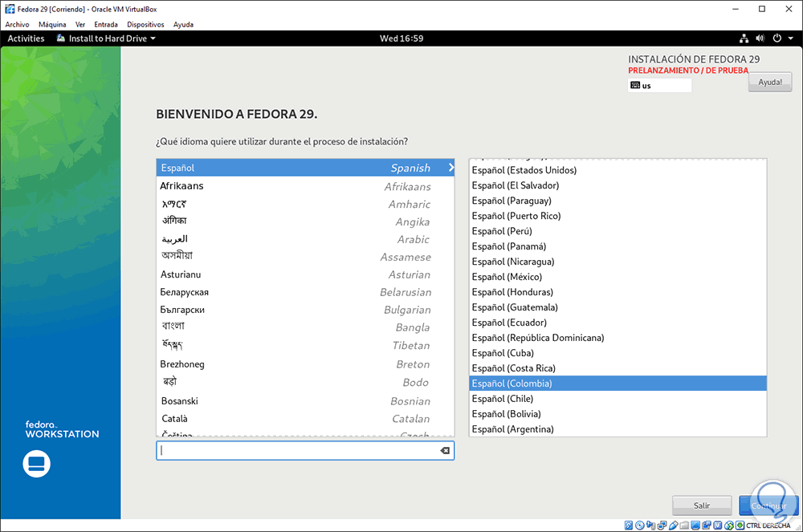The height and width of the screenshot is (532, 803).
Task: Select Español (Puerto Rico) locale
Action: (x=618, y=216)
